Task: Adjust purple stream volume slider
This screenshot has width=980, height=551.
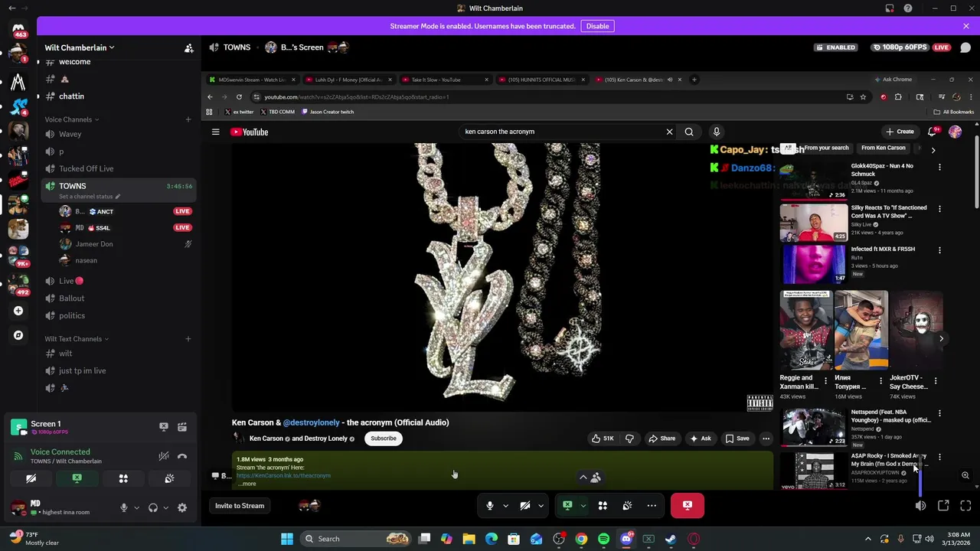Action: coord(920,478)
